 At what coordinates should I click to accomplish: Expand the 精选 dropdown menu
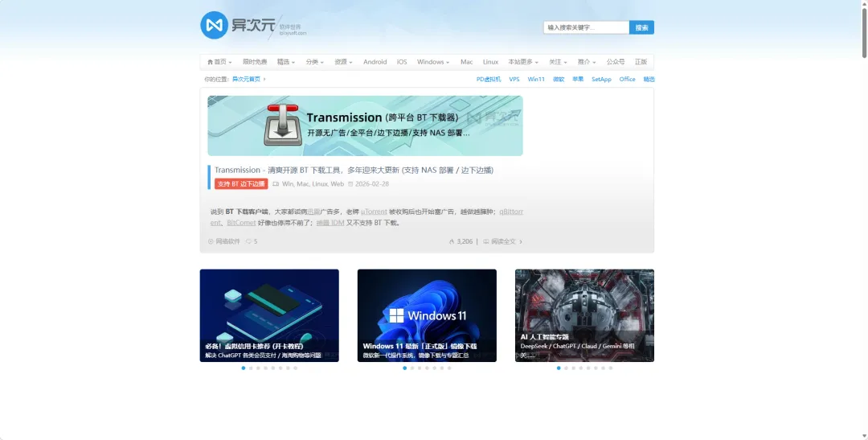285,62
